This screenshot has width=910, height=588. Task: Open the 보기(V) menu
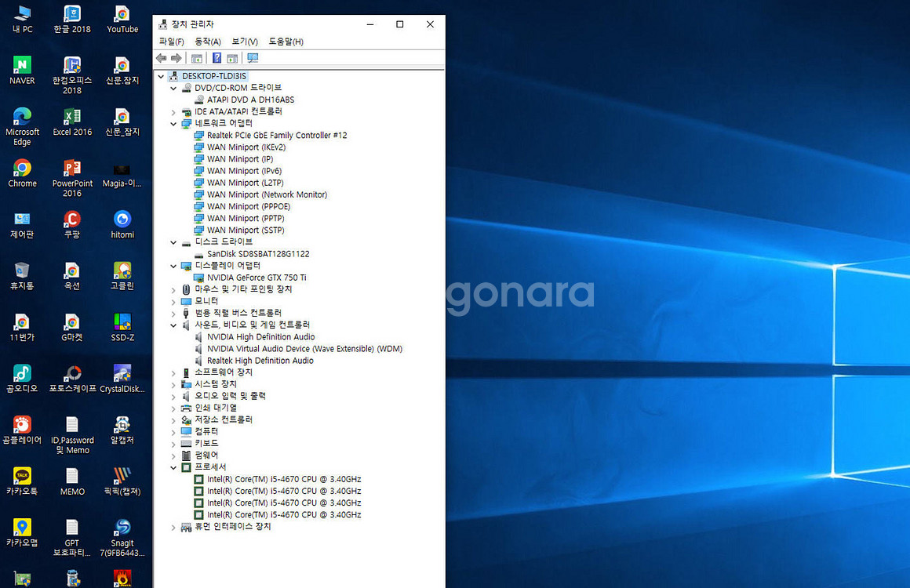[x=244, y=42]
